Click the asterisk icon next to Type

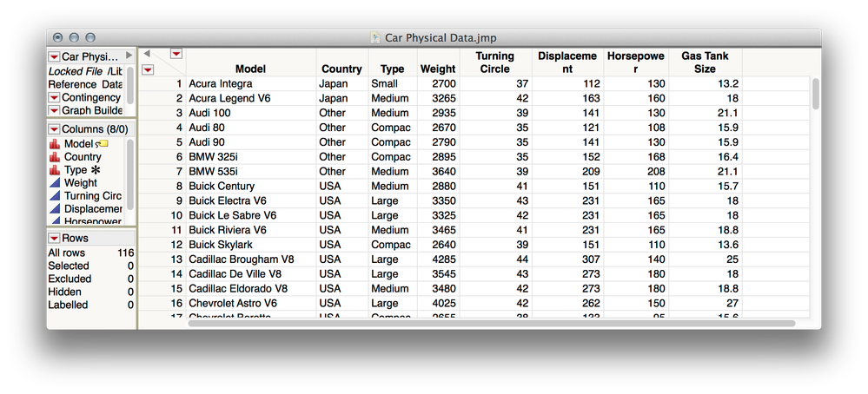click(x=96, y=170)
